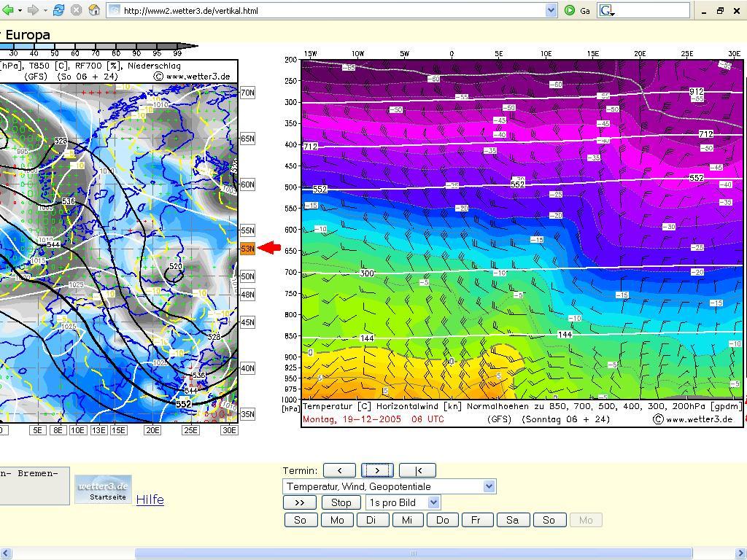Click the green Go button icon

click(569, 10)
